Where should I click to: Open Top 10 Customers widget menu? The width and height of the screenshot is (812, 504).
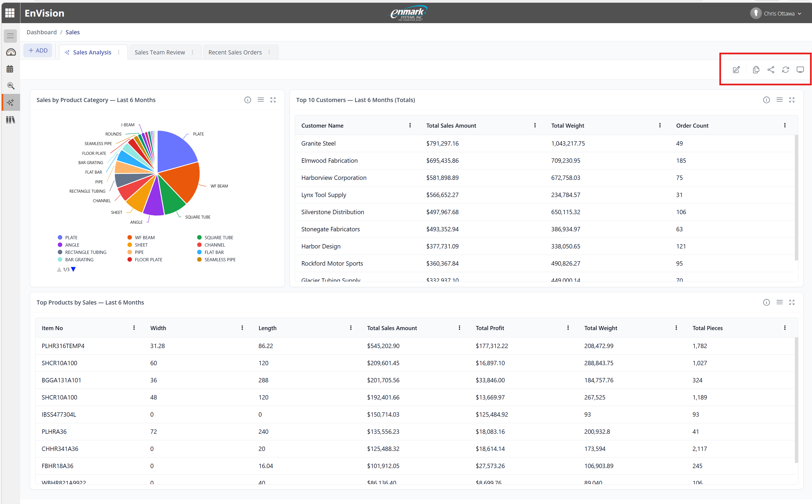(x=779, y=100)
